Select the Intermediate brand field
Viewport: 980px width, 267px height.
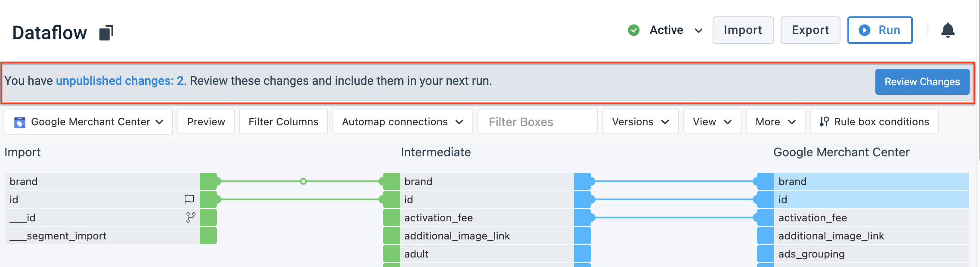pyautogui.click(x=487, y=181)
